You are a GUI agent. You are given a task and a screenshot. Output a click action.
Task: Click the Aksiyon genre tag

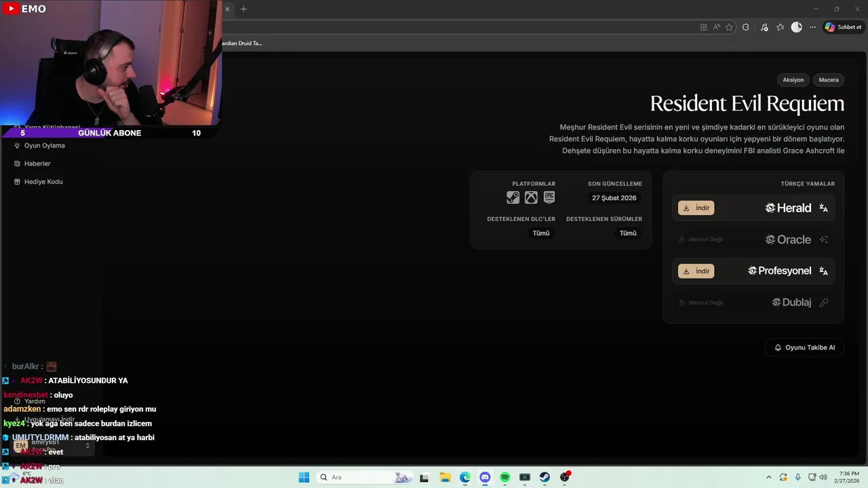[x=793, y=80]
